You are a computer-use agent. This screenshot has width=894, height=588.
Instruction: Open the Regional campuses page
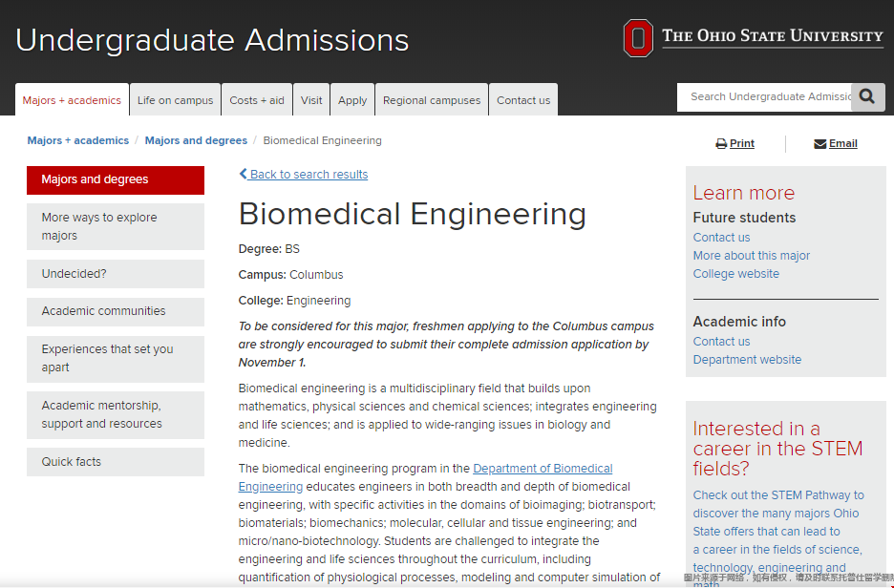tap(432, 99)
